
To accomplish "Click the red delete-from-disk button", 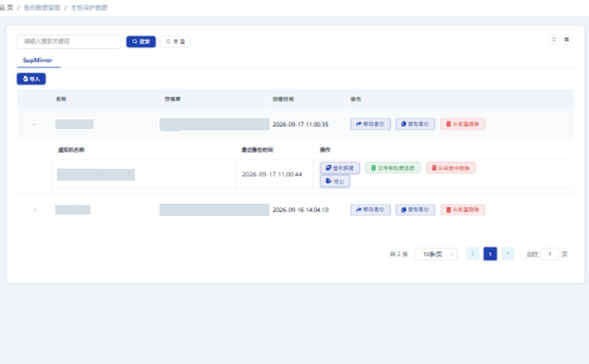I will (451, 168).
